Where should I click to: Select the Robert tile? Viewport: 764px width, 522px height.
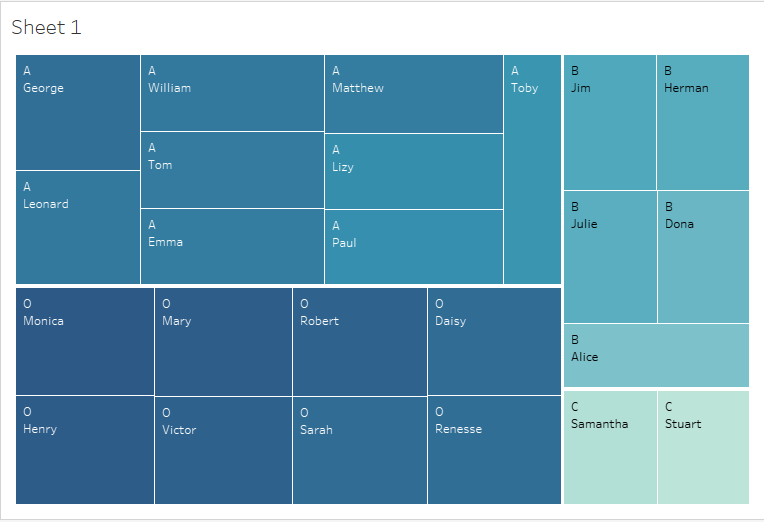pyautogui.click(x=360, y=341)
